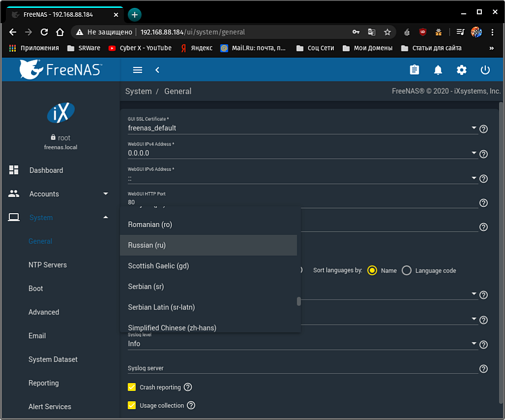The width and height of the screenshot is (505, 420).
Task: Collapse the sidebar with the left chevron icon
Action: 157,70
